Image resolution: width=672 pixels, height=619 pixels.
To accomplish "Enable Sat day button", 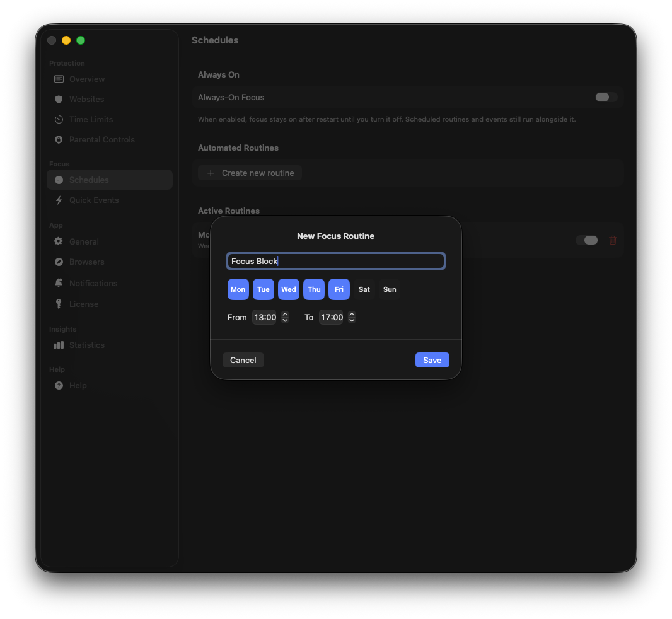I will click(x=364, y=289).
